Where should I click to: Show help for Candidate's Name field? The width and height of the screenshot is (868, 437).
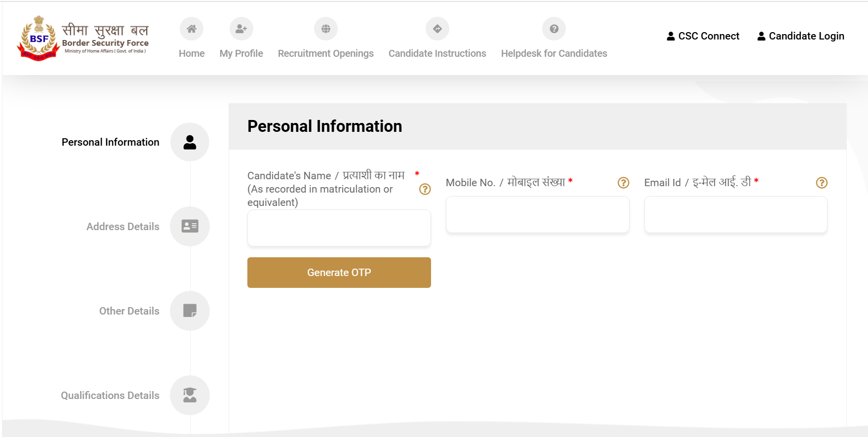point(425,189)
